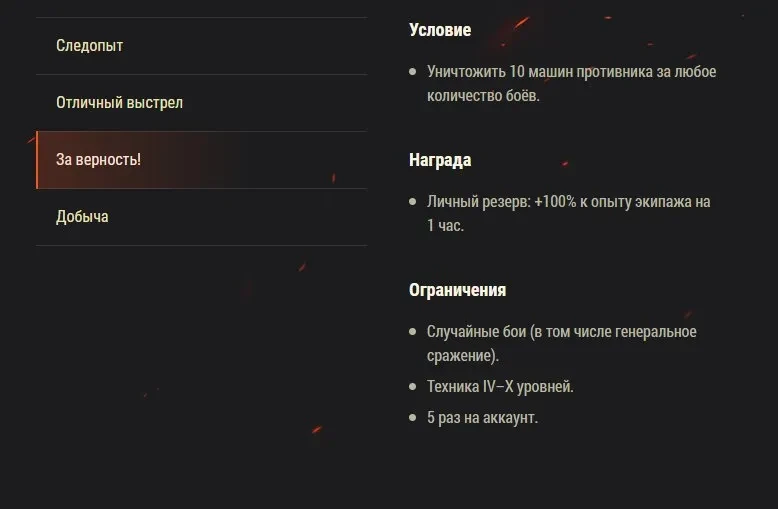
Task: Click the bullet before «Техника IV–X уровней»
Action: pyautogui.click(x=413, y=386)
